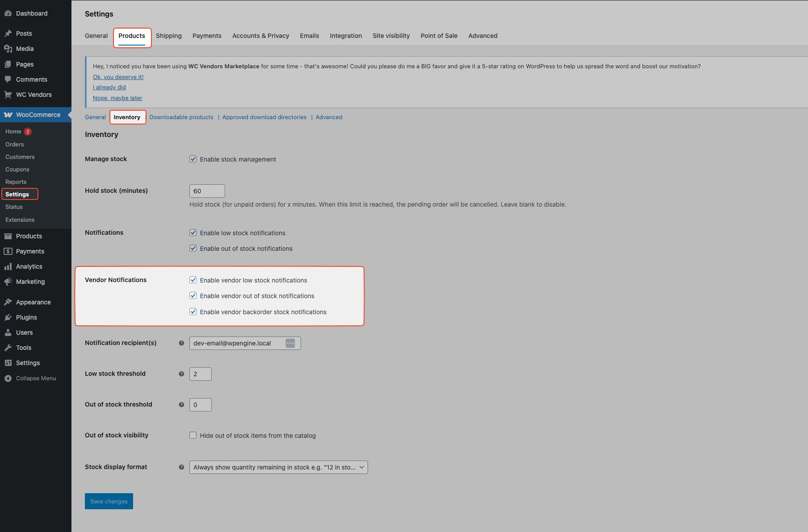Image resolution: width=808 pixels, height=532 pixels.
Task: Click the Plugins plug icon
Action: pos(8,317)
